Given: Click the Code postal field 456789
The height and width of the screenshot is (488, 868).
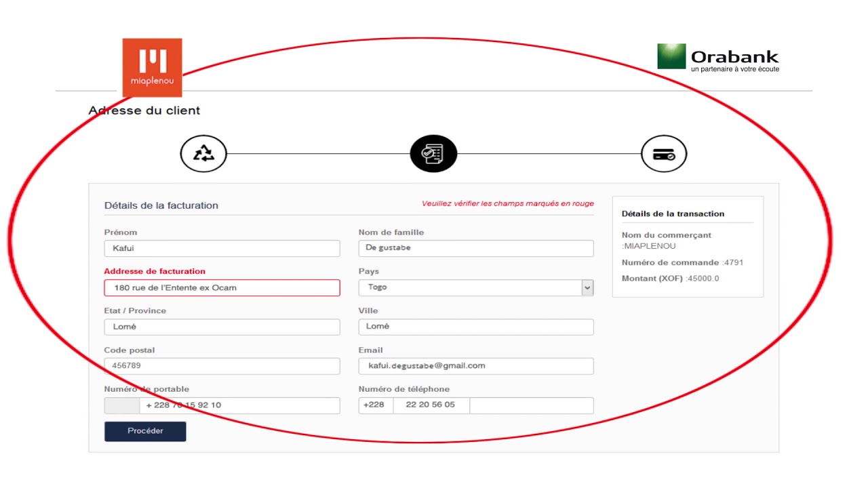Looking at the screenshot, I should 222,366.
